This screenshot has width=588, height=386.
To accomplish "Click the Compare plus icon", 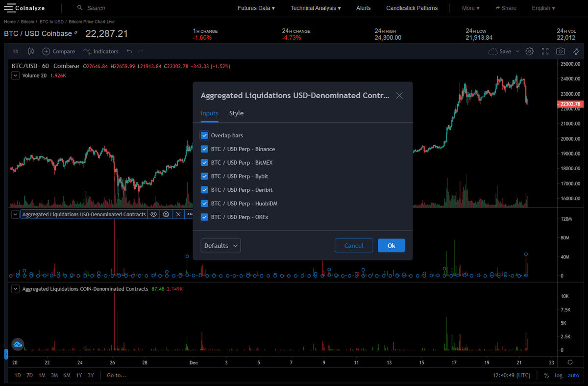I will [46, 51].
